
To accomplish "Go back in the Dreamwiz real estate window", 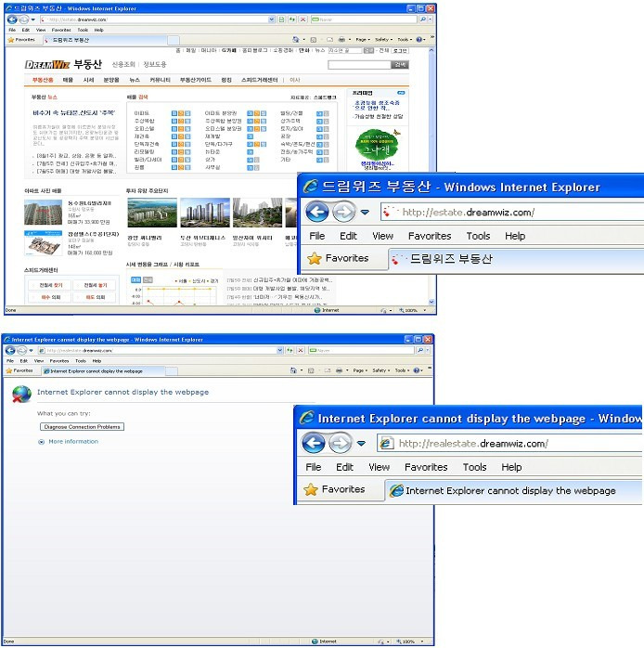I will point(12,19).
